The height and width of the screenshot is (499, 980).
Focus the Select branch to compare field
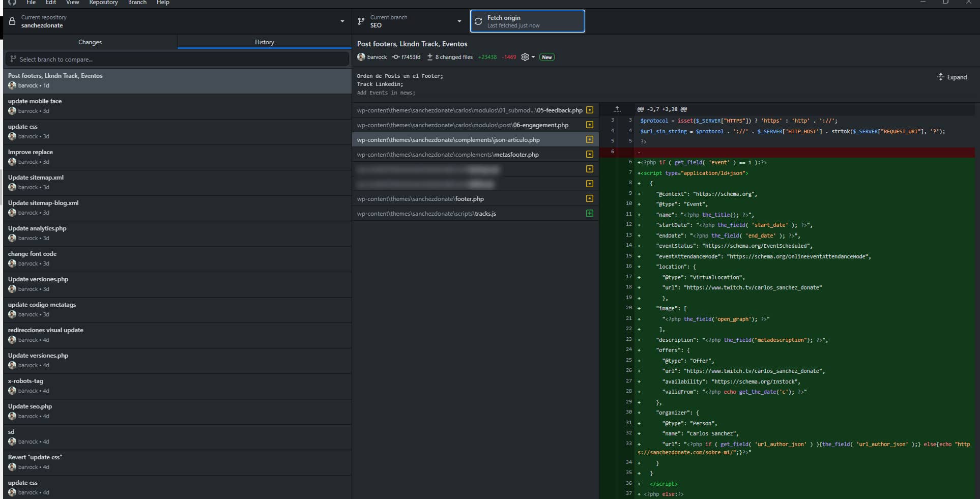177,59
